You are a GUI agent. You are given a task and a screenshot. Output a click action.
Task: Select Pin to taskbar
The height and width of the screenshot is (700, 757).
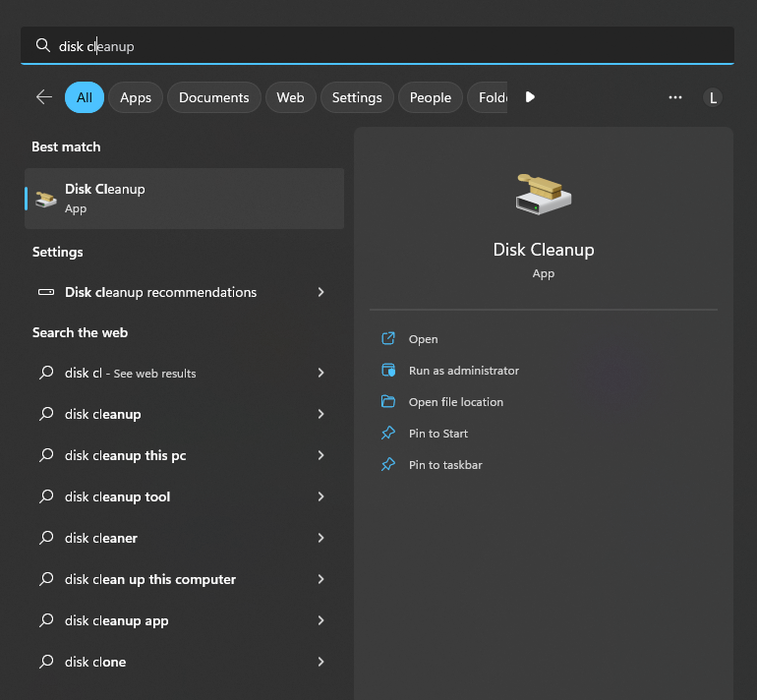445,464
